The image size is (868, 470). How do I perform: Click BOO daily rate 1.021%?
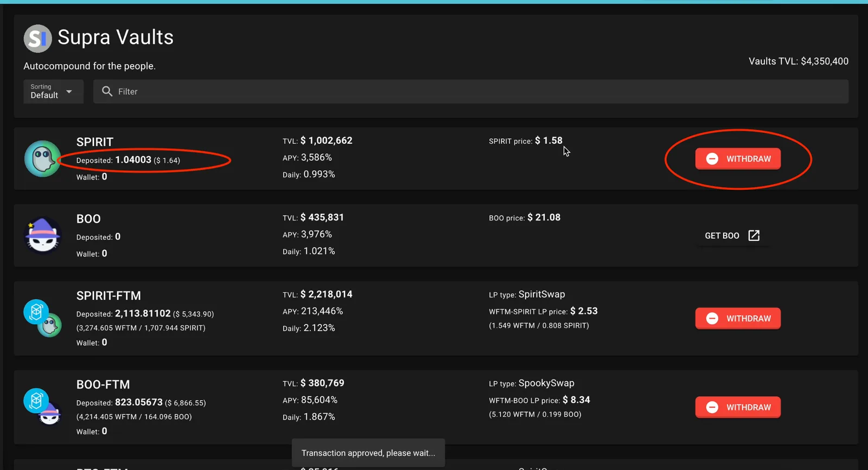(319, 252)
